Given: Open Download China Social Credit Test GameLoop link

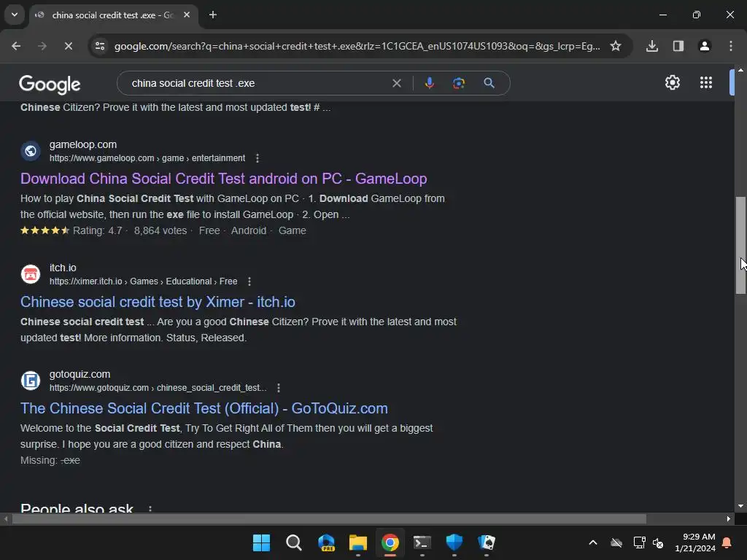Looking at the screenshot, I should [223, 179].
